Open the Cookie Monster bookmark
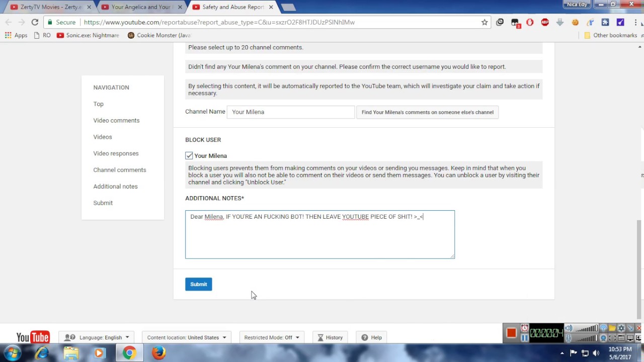Screen dimensions: 644x362 click(159, 35)
